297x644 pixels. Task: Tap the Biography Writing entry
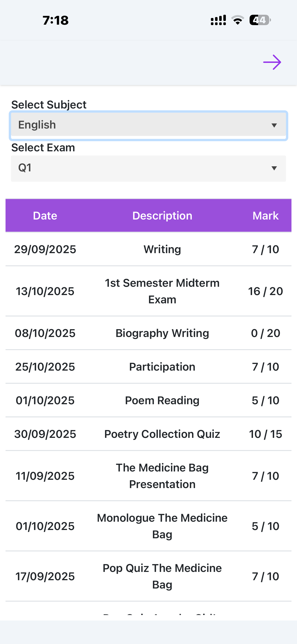[x=162, y=333]
